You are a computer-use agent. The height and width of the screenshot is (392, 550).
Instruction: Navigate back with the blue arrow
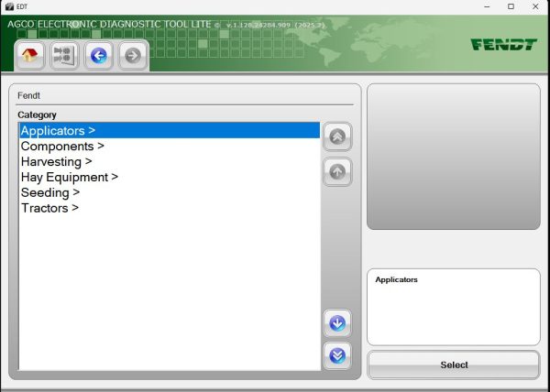click(99, 55)
